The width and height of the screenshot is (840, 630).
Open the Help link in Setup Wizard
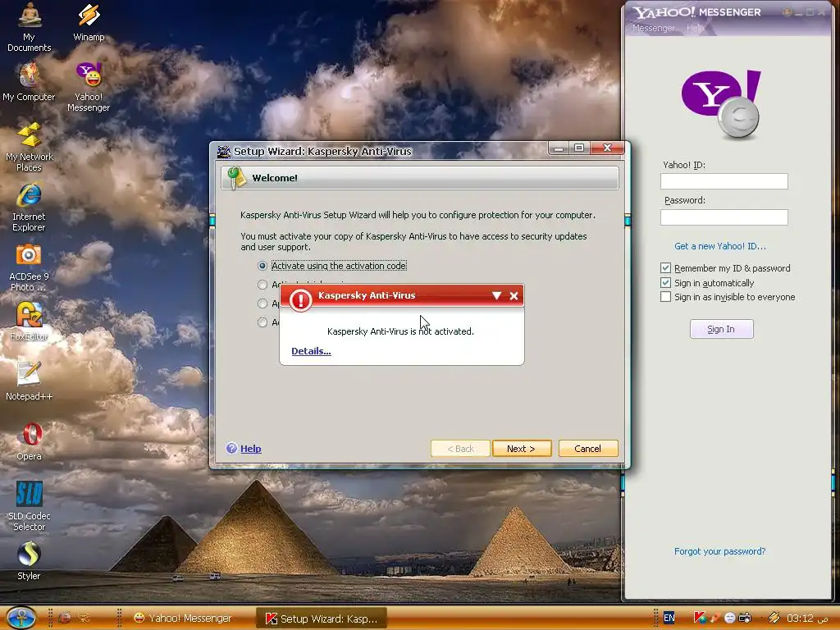(250, 449)
